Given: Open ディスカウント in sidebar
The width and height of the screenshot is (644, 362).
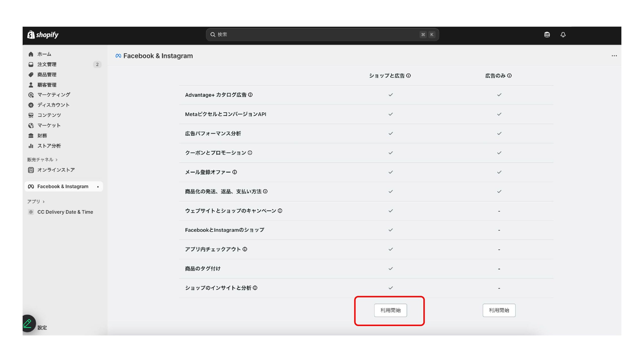Looking at the screenshot, I should (53, 105).
